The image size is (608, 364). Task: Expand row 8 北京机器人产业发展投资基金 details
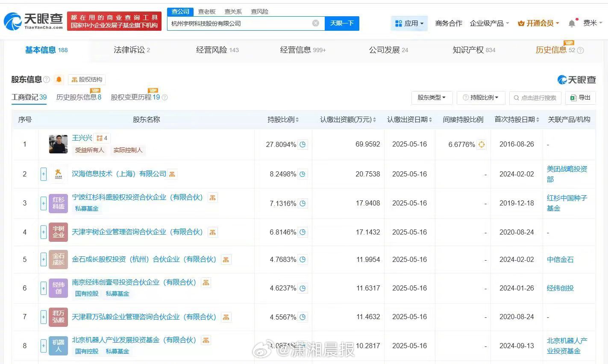pyautogui.click(x=44, y=346)
